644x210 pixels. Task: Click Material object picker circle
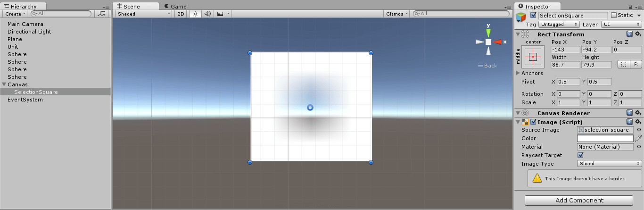point(639,147)
